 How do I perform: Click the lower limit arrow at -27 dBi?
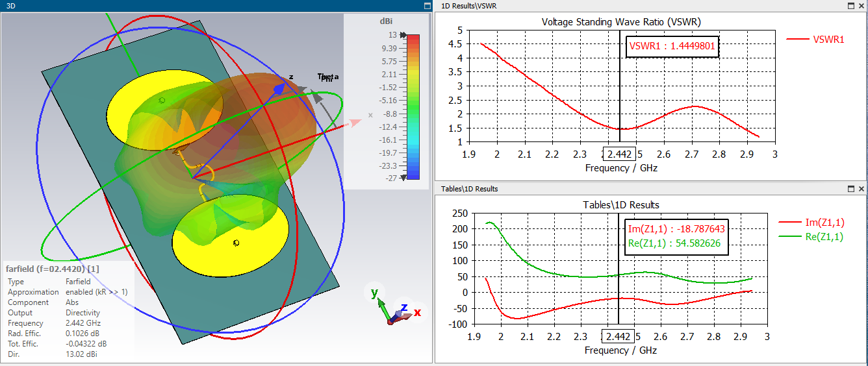[403, 177]
